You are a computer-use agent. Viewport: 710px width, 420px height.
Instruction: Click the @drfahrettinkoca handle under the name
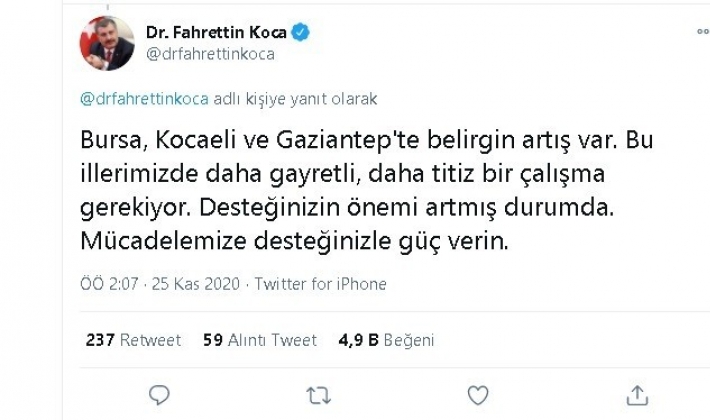coord(210,54)
